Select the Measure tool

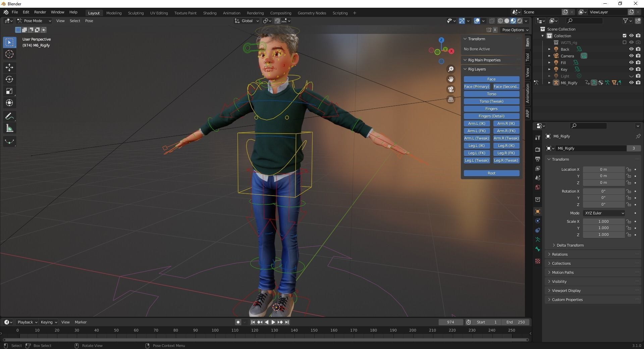coord(9,128)
